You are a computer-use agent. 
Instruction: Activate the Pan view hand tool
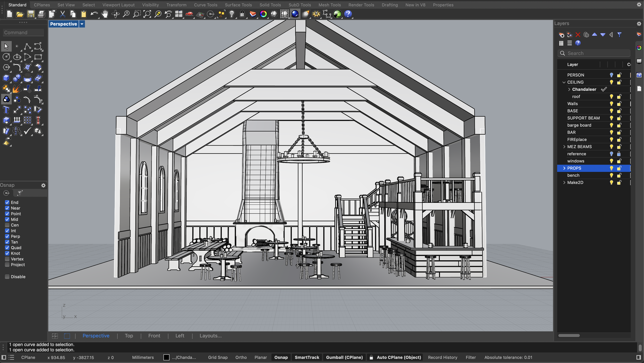(x=105, y=14)
